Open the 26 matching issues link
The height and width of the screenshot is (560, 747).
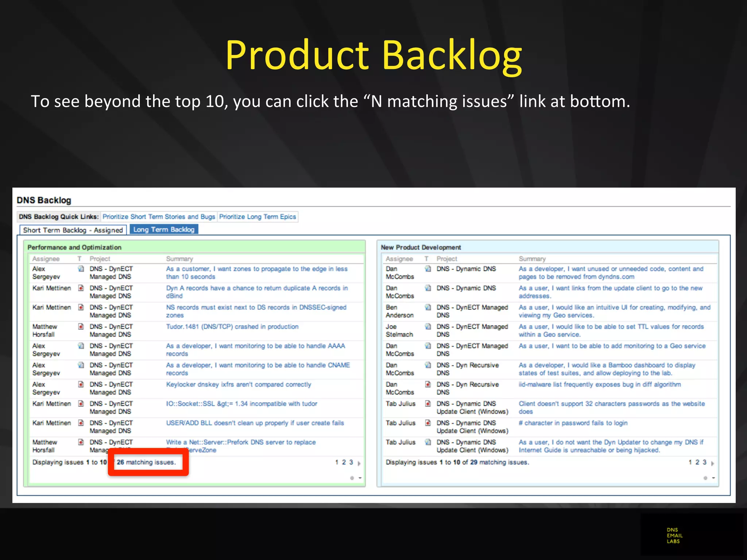pos(146,462)
